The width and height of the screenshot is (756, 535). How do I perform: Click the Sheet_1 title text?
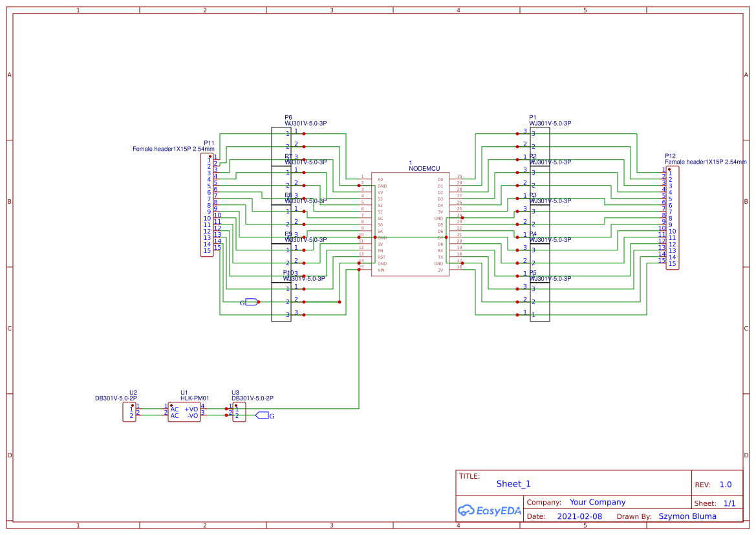(513, 484)
